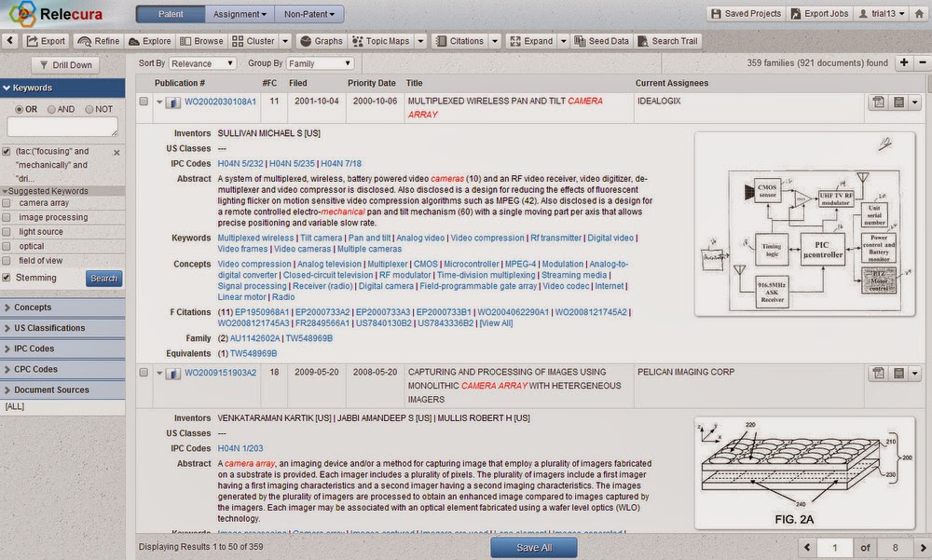Check the optical keyword
Image resolution: width=932 pixels, height=560 pixels.
pos(6,246)
